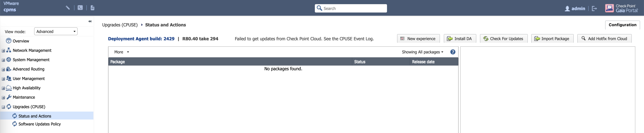Screen dimensions: 644x133
Task: Open the View mode Advanced dropdown
Action: (x=55, y=31)
